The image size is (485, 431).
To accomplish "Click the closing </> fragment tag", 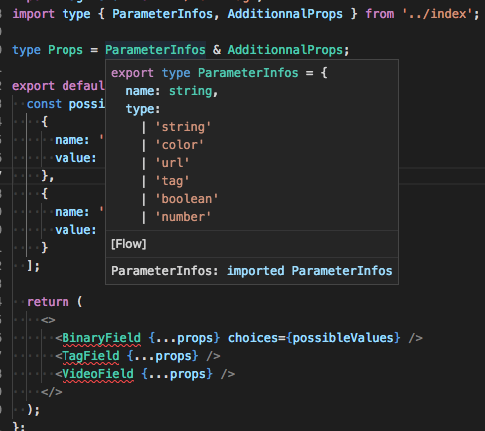I will 52,392.
